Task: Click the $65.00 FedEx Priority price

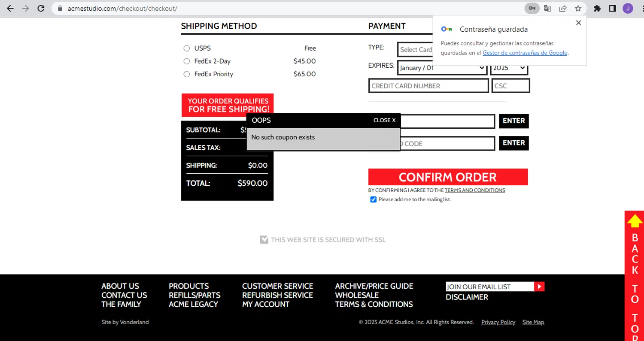Action: pyautogui.click(x=304, y=74)
